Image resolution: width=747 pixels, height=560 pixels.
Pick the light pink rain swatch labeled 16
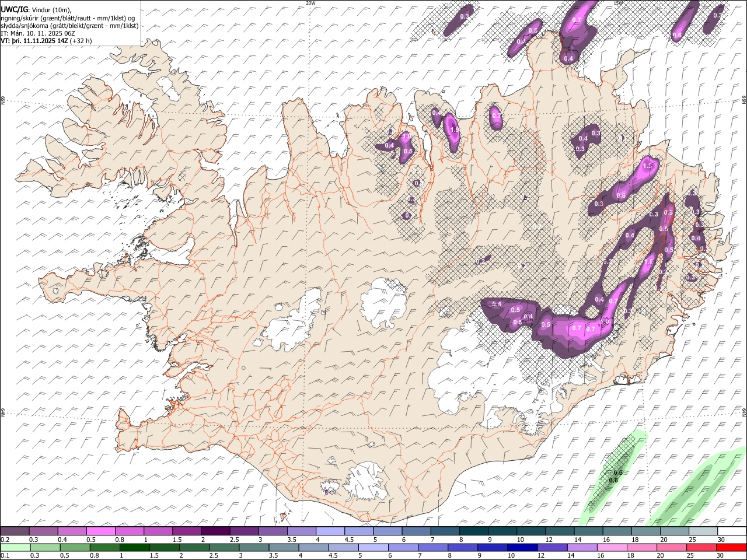[611, 547]
